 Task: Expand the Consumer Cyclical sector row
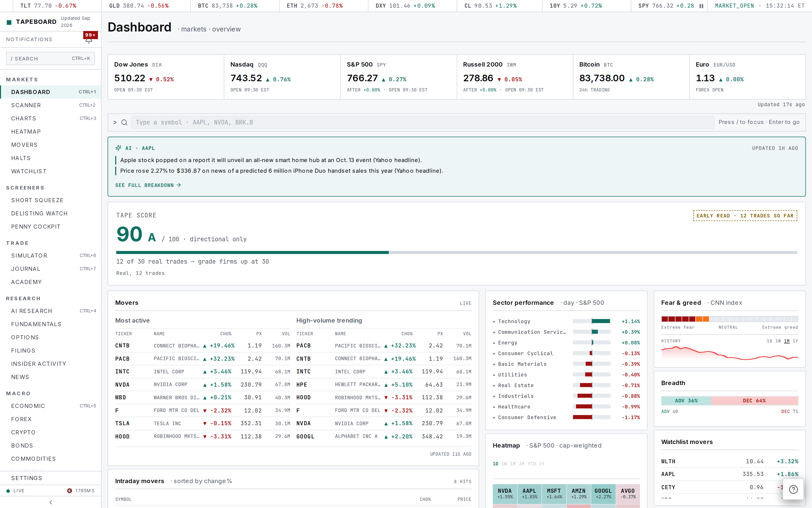pos(566,354)
